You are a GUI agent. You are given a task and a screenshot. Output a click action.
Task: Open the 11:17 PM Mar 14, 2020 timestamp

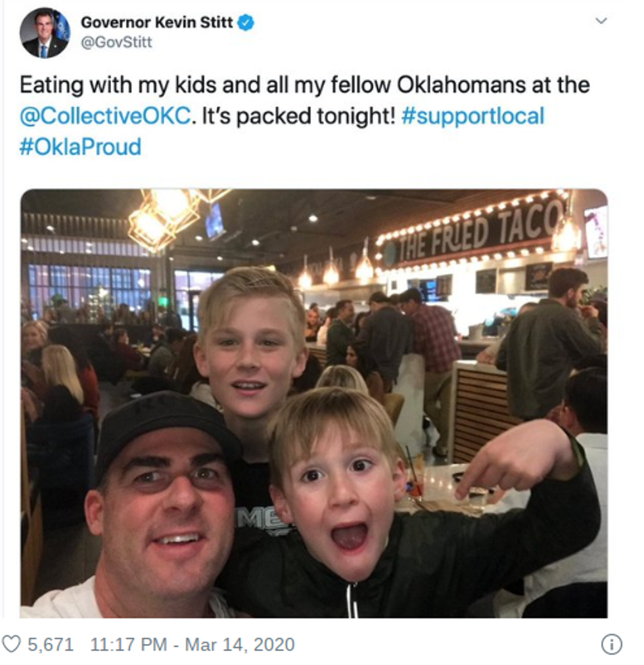192,644
